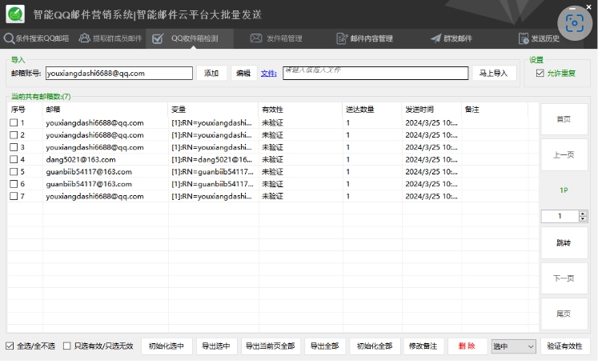Click the 2024/3/25 time in row 1
This screenshot has width=598, height=364.
click(x=431, y=122)
